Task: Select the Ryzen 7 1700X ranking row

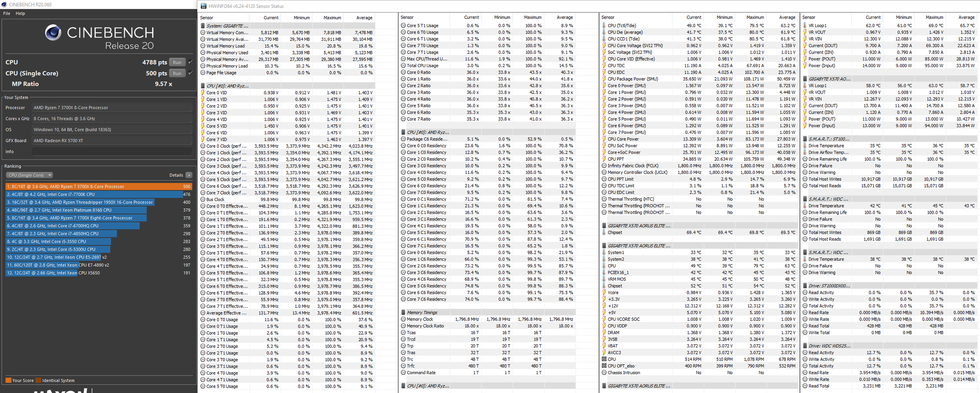Action: click(x=99, y=218)
